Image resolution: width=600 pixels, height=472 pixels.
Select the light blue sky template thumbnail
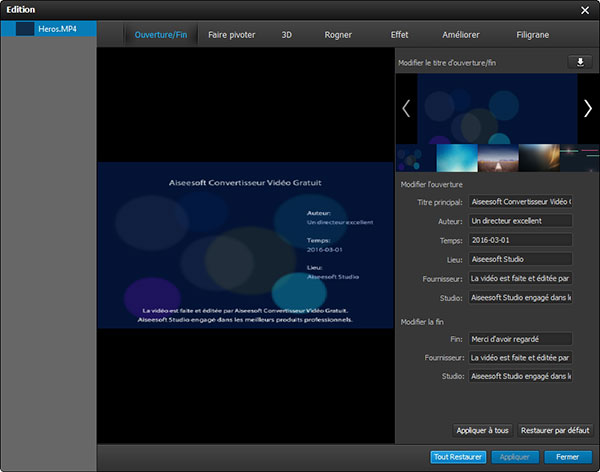(x=457, y=158)
